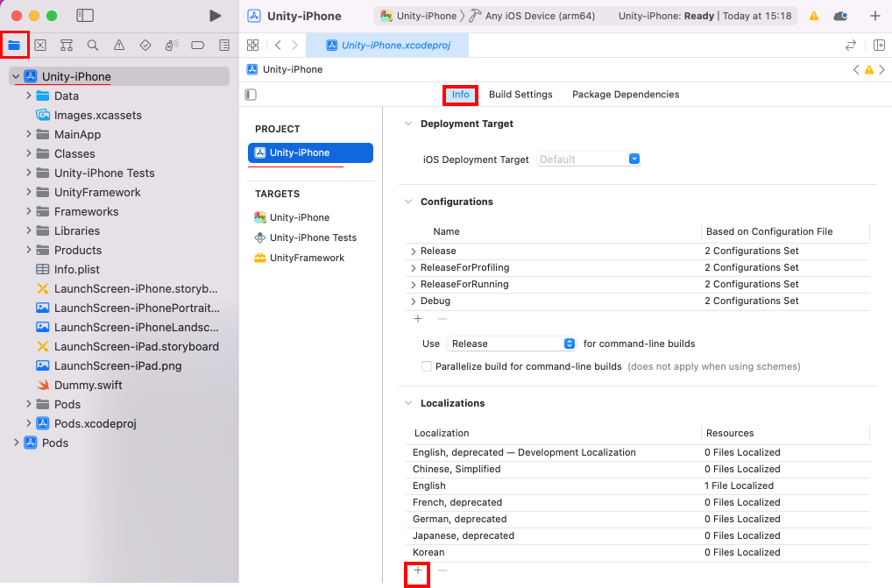Collapse the Configurations section
This screenshot has height=588, width=892.
408,202
